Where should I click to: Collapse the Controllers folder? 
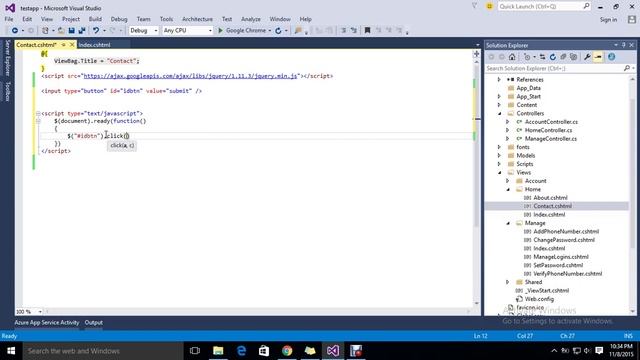coord(500,113)
